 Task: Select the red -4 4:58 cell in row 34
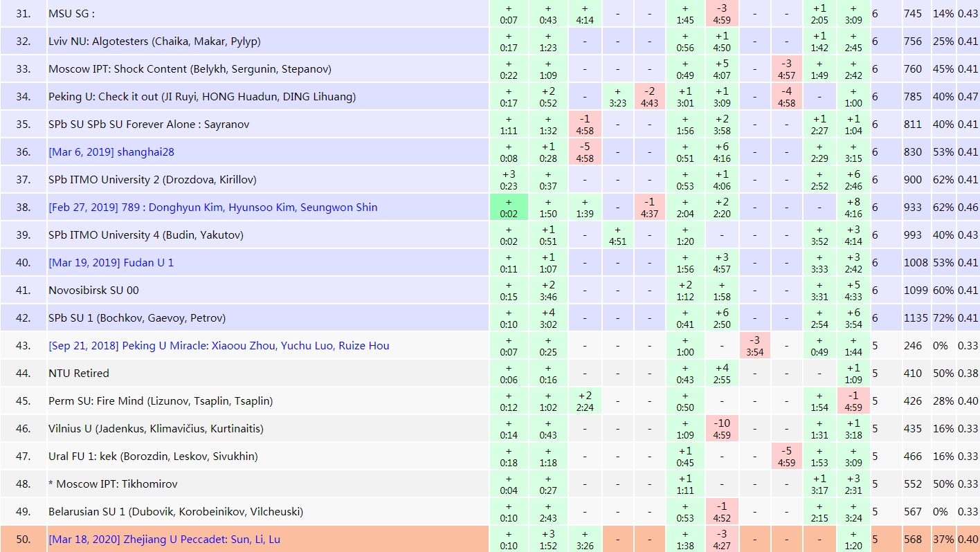[786, 97]
